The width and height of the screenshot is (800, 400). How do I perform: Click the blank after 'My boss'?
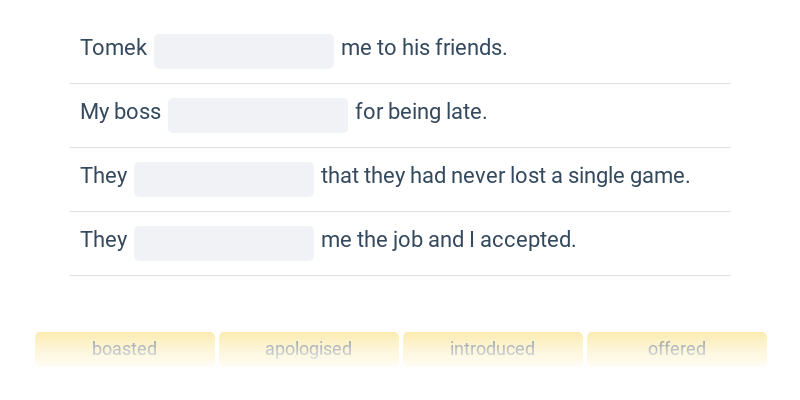pyautogui.click(x=258, y=115)
